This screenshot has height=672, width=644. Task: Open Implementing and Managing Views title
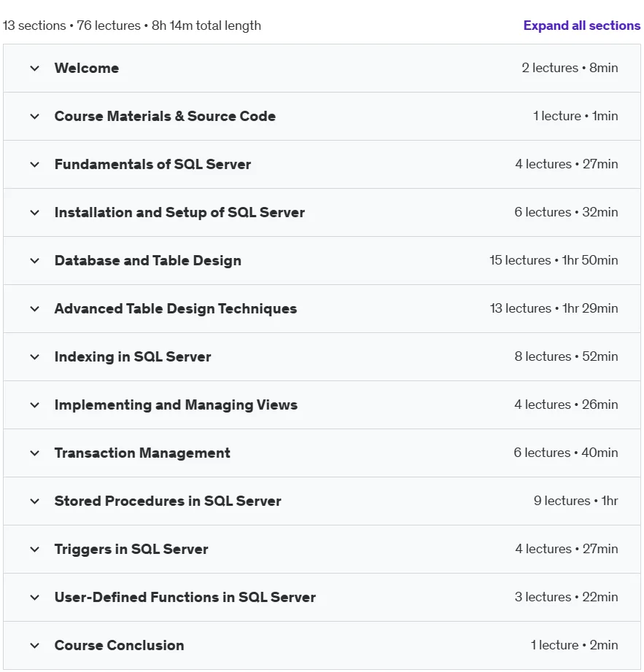point(176,405)
